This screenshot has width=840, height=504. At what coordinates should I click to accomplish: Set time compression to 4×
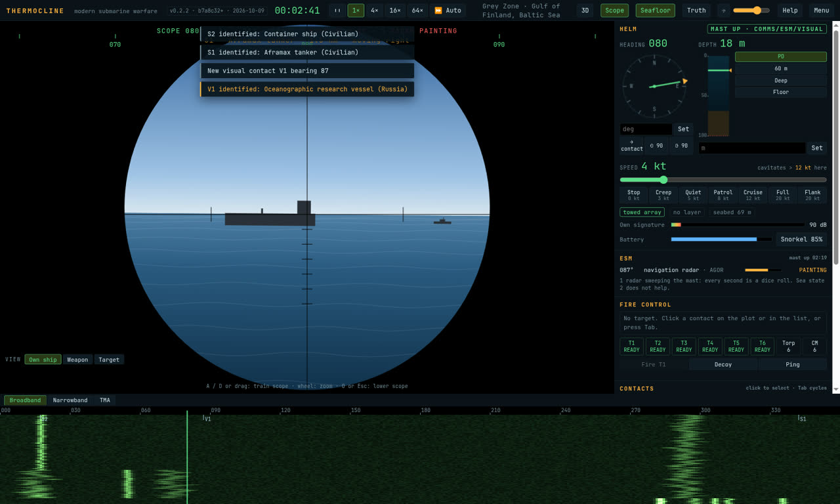pos(374,10)
